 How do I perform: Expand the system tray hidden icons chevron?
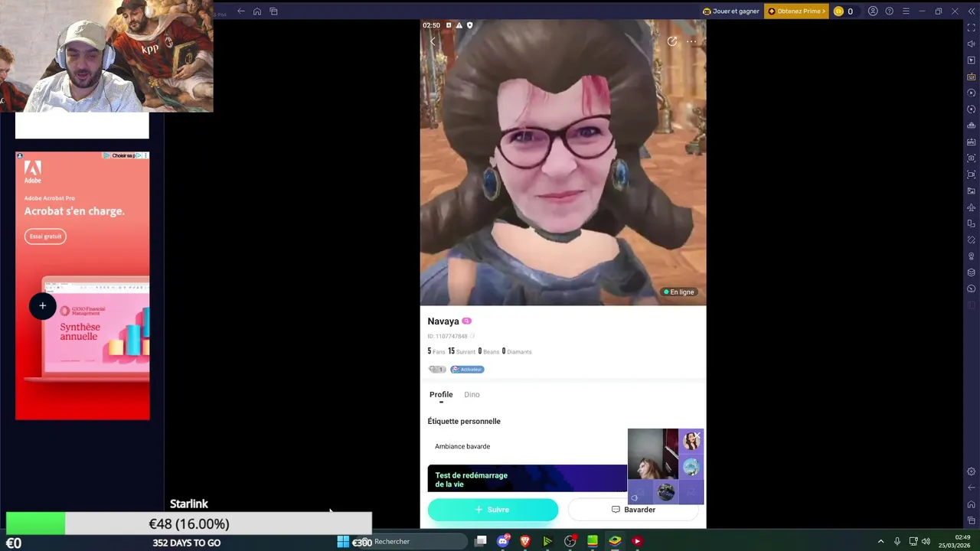[x=880, y=542]
